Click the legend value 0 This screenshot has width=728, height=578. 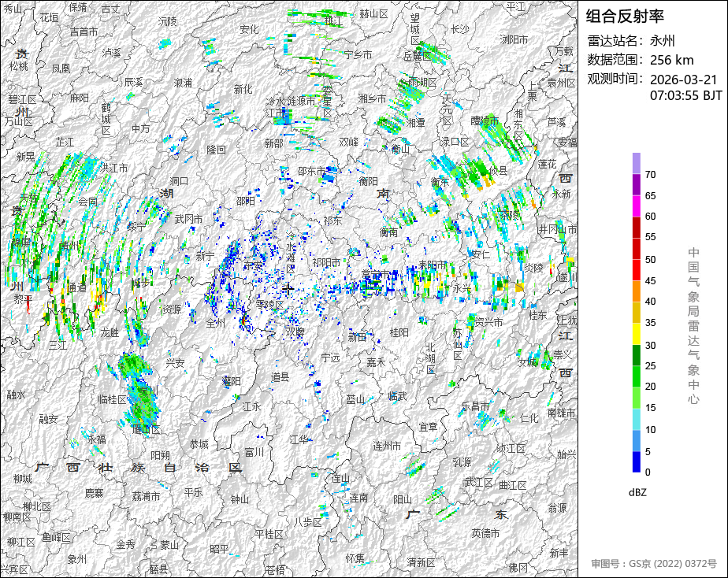[x=648, y=472]
